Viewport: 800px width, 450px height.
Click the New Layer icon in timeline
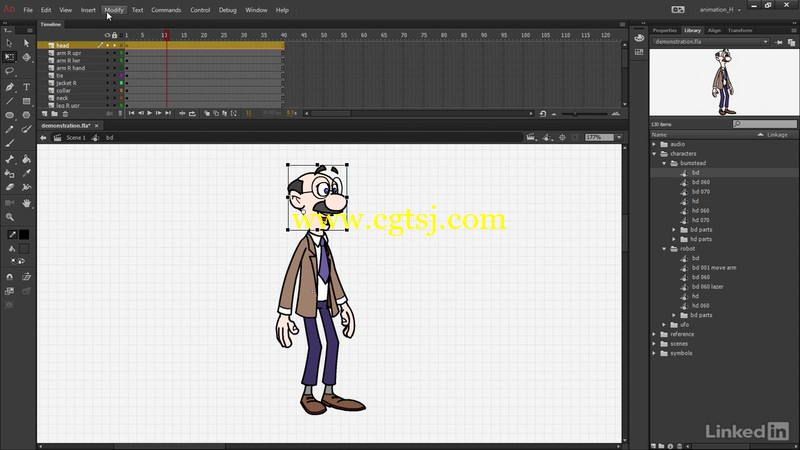(44, 113)
